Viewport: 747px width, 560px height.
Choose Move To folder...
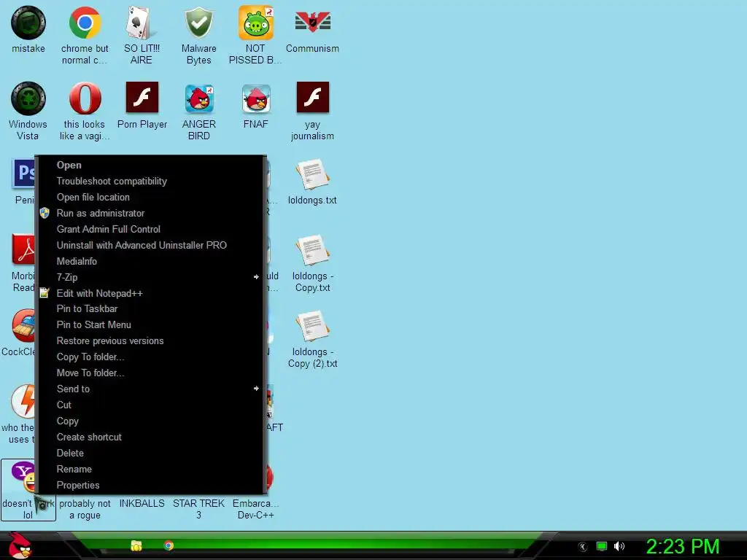pos(150,373)
